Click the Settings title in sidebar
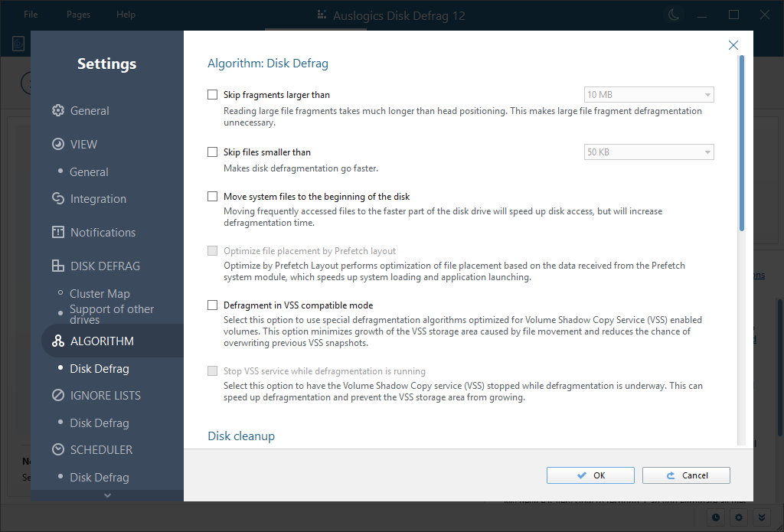Image resolution: width=784 pixels, height=532 pixels. [x=106, y=64]
